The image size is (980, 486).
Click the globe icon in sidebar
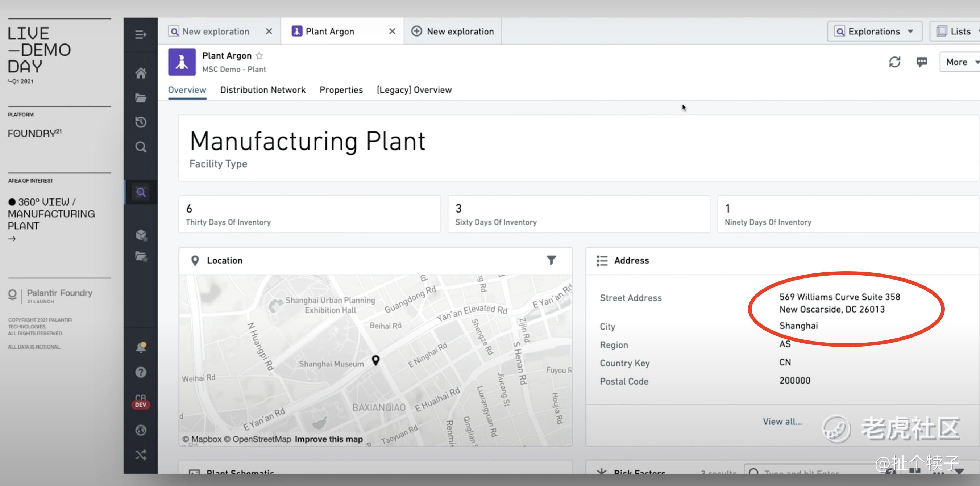pyautogui.click(x=141, y=430)
